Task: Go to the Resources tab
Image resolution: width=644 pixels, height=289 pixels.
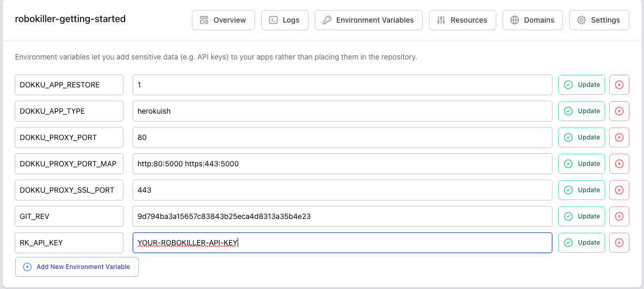Action: (462, 20)
